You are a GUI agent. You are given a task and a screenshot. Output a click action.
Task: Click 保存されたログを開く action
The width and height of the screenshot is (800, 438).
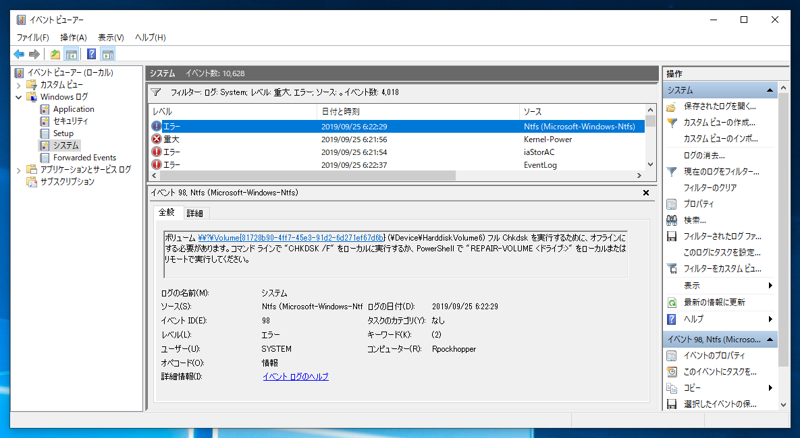point(720,106)
